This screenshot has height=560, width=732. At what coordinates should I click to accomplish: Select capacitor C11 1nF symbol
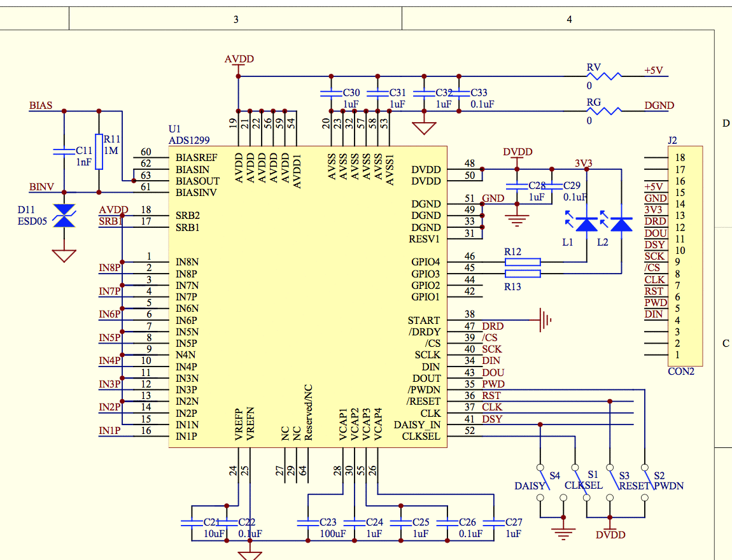coord(64,151)
